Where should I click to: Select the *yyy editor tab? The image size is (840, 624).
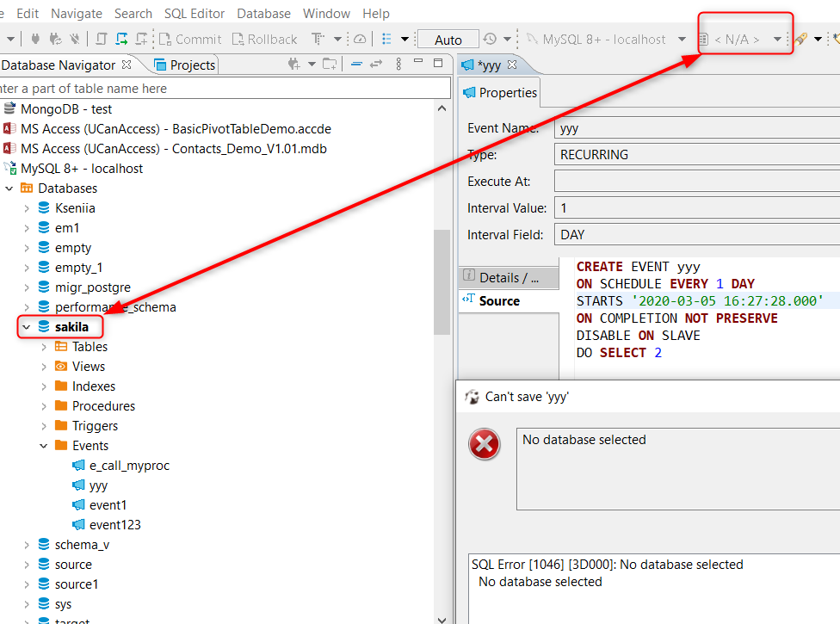coord(489,65)
